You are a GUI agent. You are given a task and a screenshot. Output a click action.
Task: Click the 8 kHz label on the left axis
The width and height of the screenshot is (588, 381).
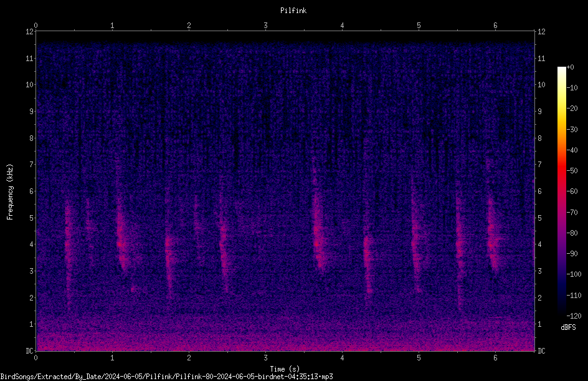tap(31, 138)
